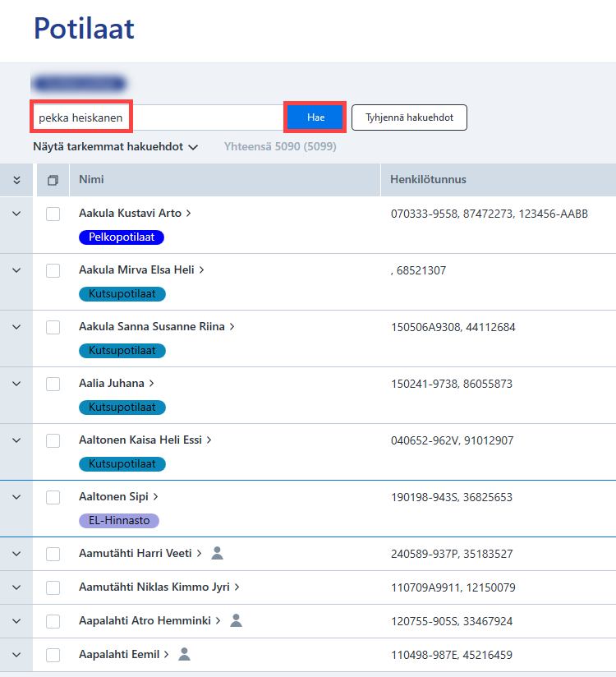Expand row for Aalia Juhana
Viewport: 616px width, 677px height.
coord(16,384)
